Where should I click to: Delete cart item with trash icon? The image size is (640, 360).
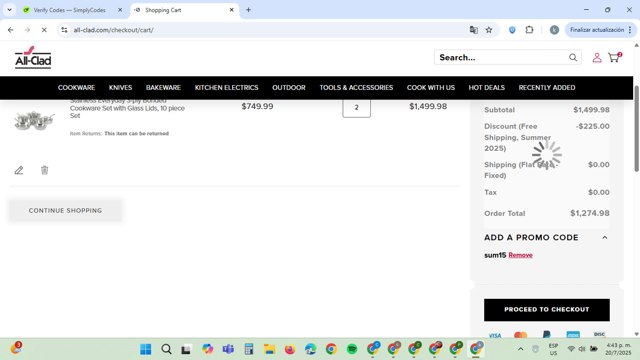[44, 170]
